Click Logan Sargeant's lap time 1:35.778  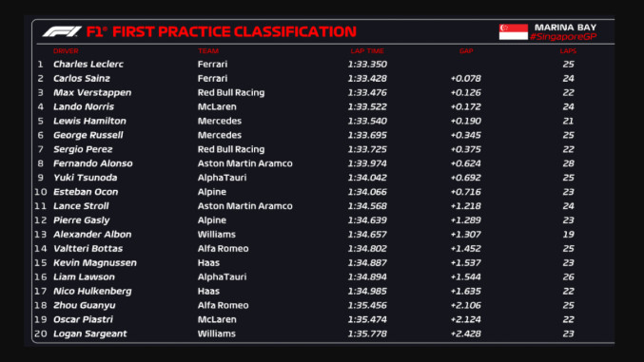pos(367,333)
